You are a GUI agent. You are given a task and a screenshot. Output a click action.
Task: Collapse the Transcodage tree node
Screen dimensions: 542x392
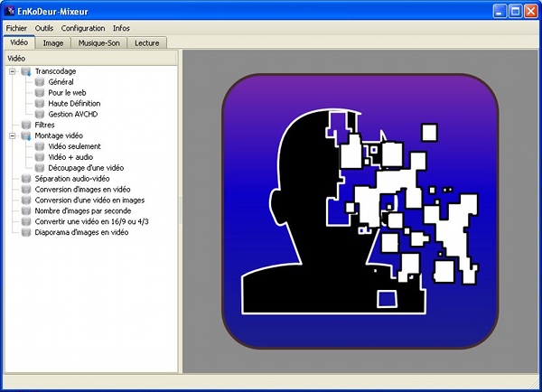point(13,71)
